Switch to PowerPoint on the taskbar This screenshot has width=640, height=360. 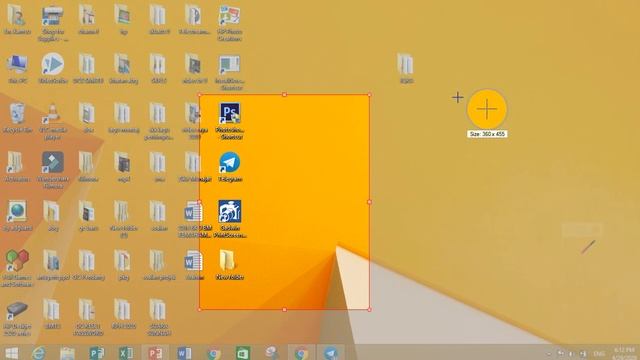pos(155,353)
